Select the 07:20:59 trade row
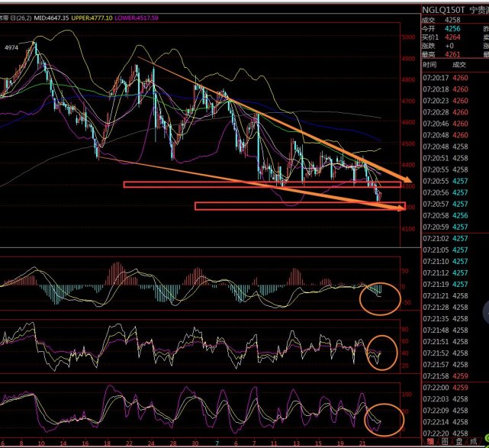The width and height of the screenshot is (489, 448). 446,227
